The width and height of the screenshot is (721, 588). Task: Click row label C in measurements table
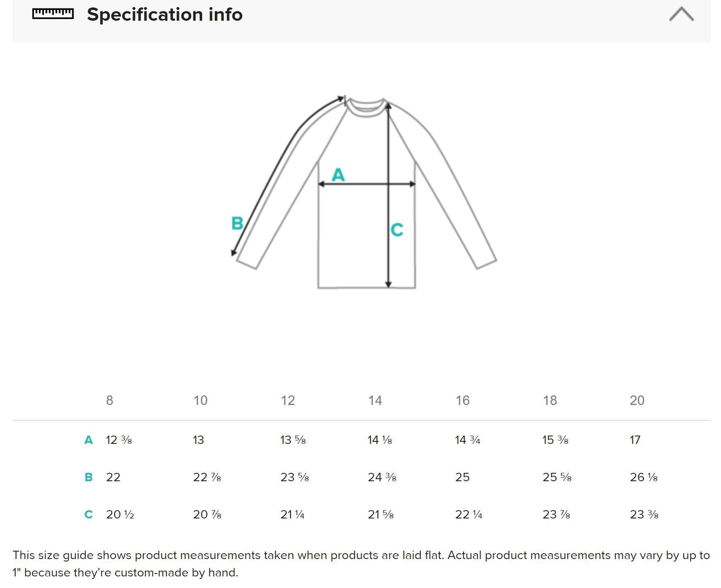[88, 515]
